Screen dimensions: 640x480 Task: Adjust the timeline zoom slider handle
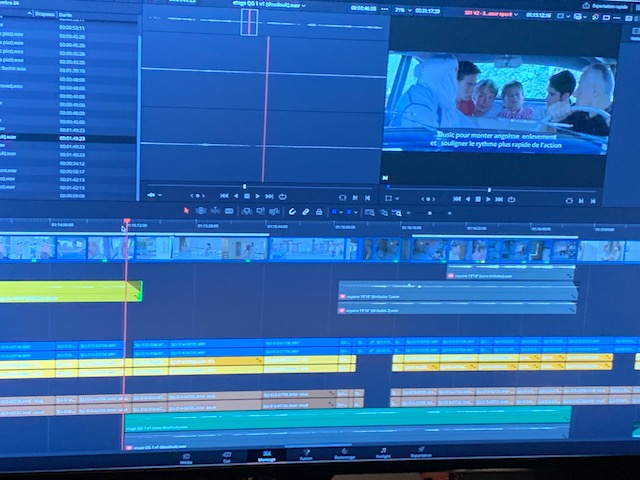(429, 213)
